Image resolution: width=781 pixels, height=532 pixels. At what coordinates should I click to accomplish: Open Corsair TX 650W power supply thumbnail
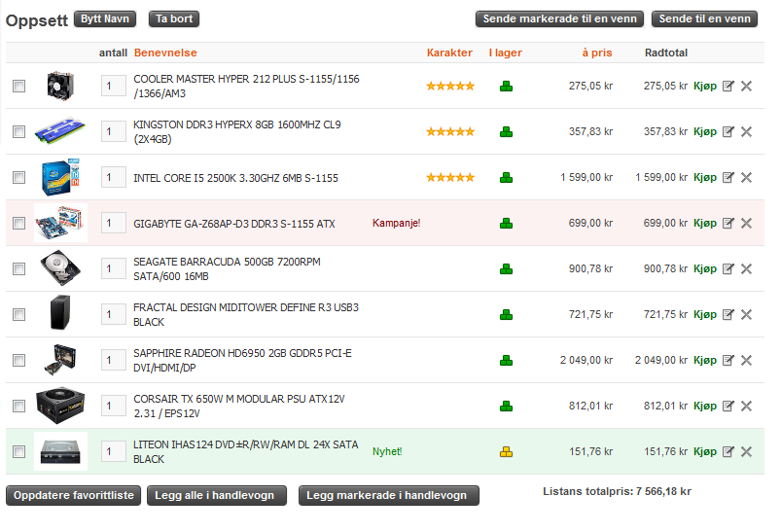[x=60, y=406]
